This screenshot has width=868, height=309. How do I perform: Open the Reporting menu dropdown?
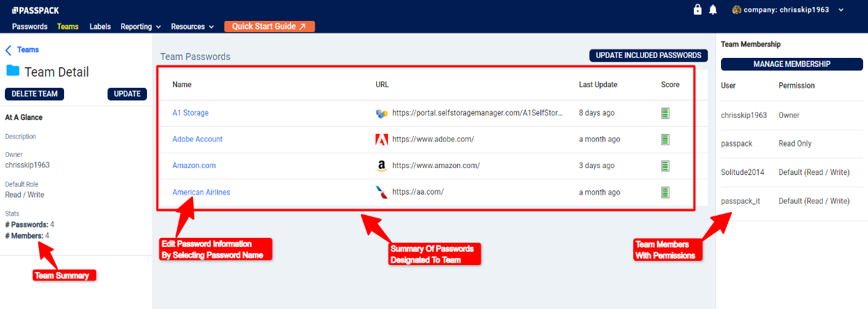[141, 27]
